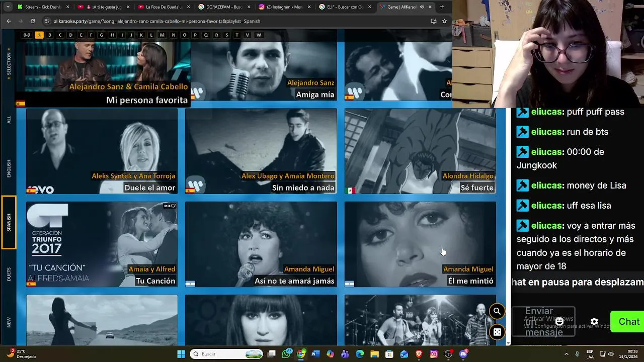
Task: Open Brave browser from the taskbar
Action: tap(419, 354)
